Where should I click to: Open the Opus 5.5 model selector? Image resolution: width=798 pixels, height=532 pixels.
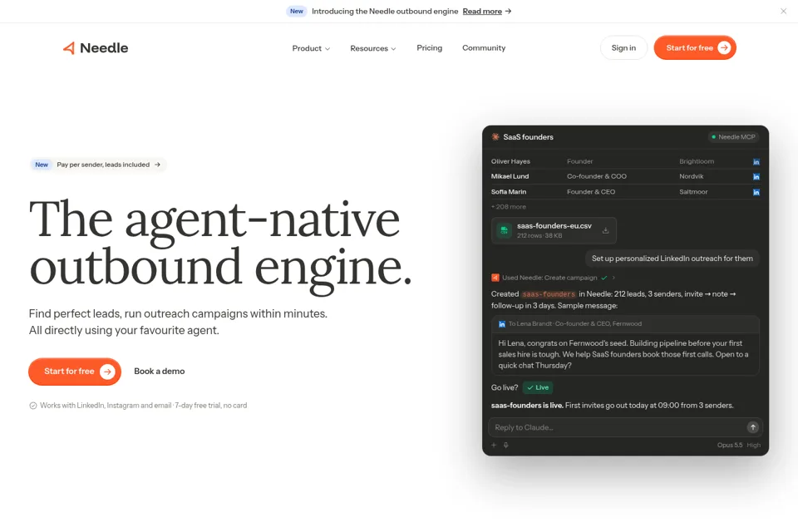[x=729, y=445]
